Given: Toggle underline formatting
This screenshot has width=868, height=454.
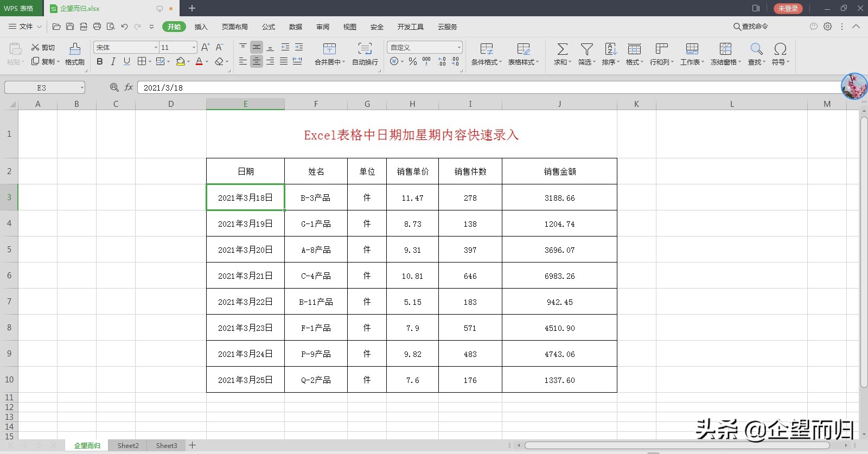Looking at the screenshot, I should (x=127, y=61).
